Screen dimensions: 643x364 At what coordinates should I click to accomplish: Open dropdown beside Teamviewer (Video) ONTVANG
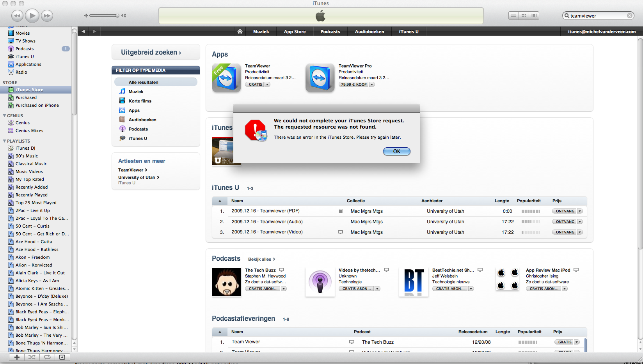580,232
